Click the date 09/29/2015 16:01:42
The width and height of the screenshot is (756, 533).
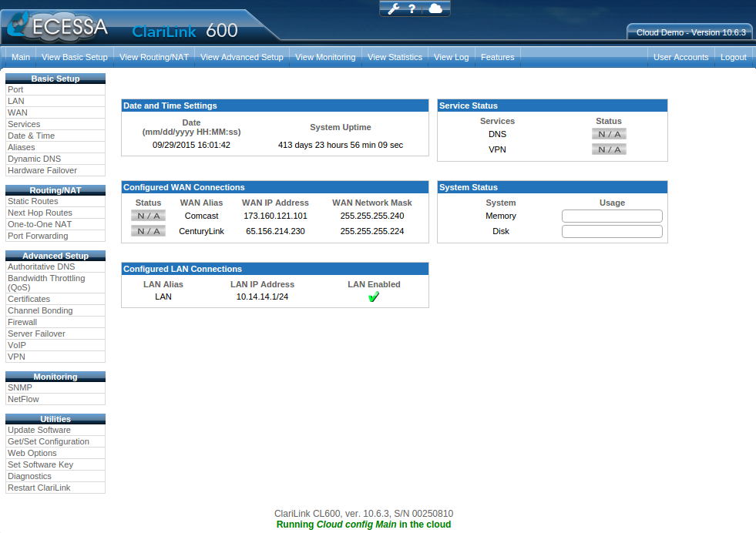(191, 145)
